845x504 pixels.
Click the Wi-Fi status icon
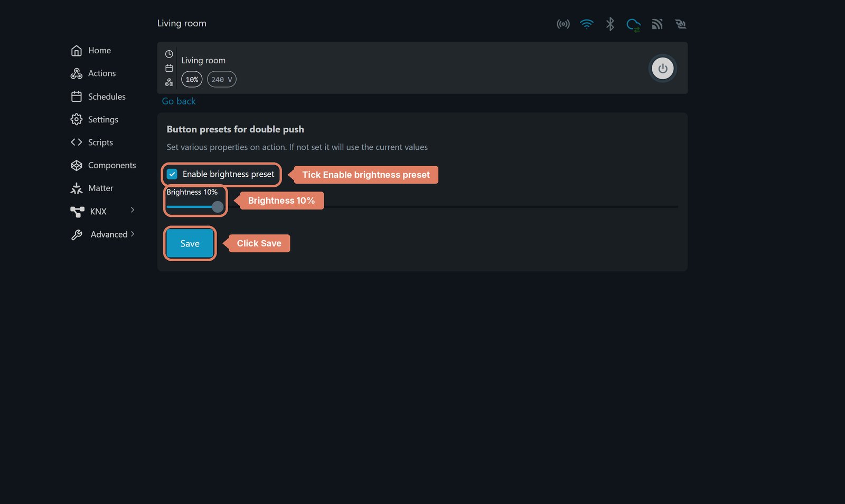click(587, 24)
